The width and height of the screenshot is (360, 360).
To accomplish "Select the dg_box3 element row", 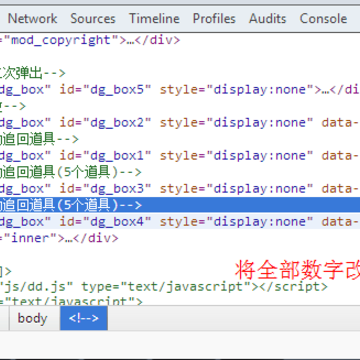I will pyautogui.click(x=180, y=189).
